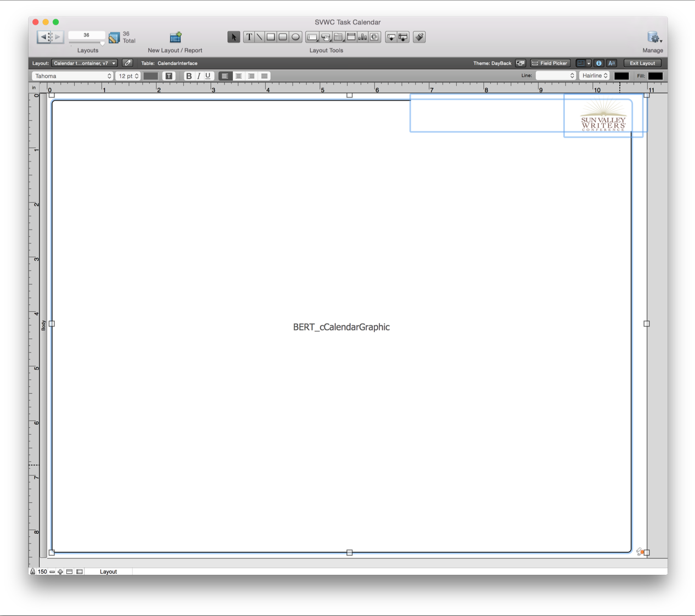The height and width of the screenshot is (616, 695).
Task: Click the Body part label
Action: pos(43,325)
